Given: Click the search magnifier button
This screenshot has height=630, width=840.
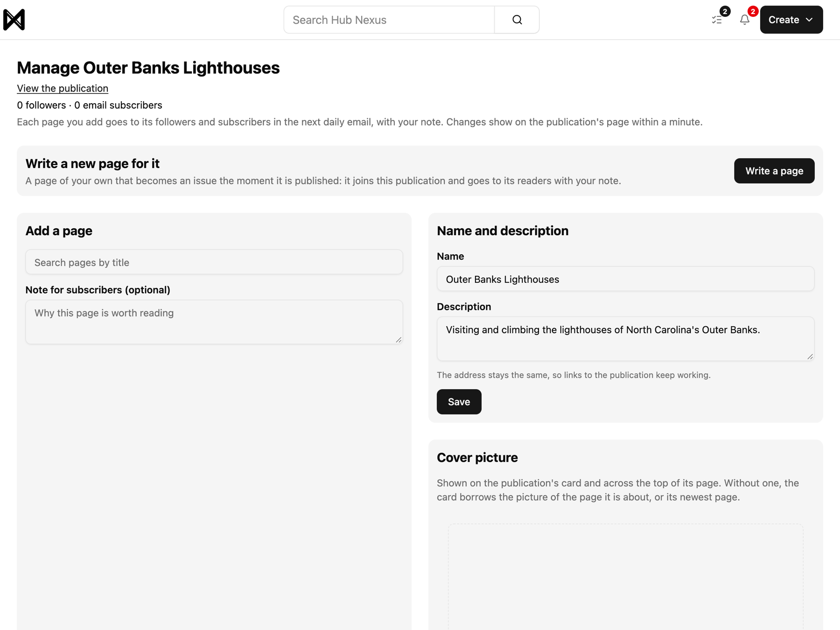Looking at the screenshot, I should [x=517, y=20].
